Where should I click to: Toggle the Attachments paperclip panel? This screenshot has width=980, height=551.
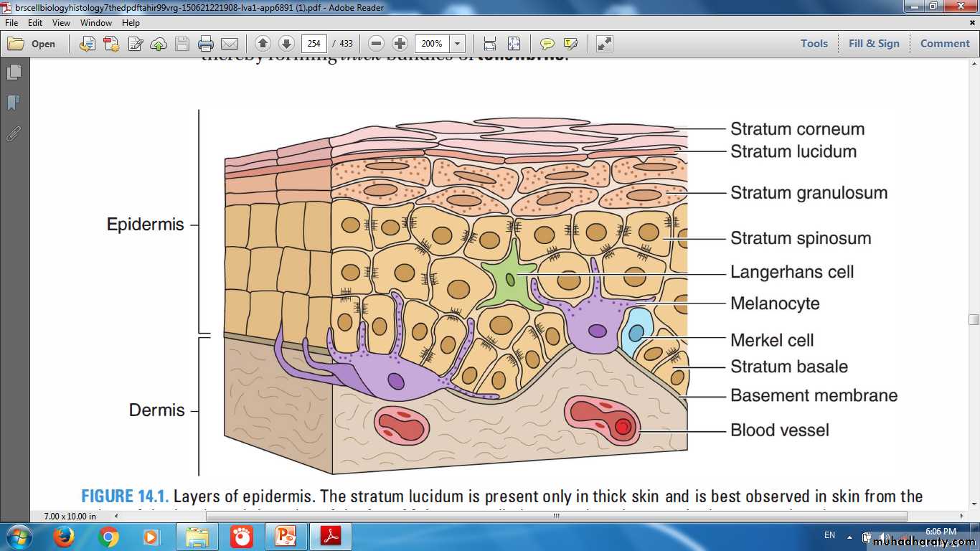(x=14, y=133)
